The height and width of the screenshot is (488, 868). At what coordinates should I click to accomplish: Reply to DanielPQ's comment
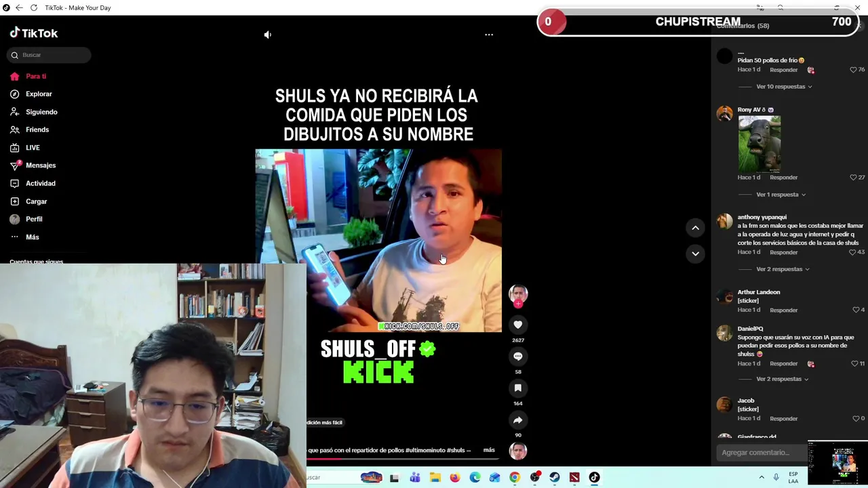click(x=783, y=364)
